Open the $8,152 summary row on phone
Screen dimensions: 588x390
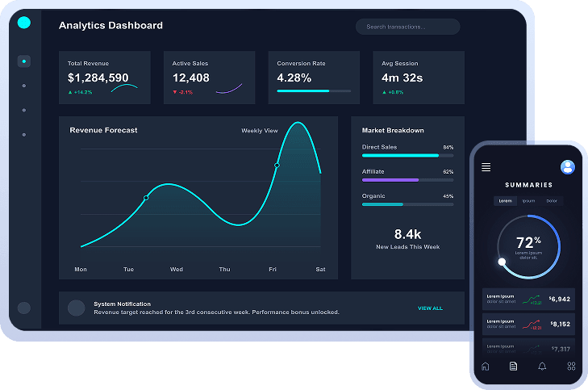coord(528,324)
